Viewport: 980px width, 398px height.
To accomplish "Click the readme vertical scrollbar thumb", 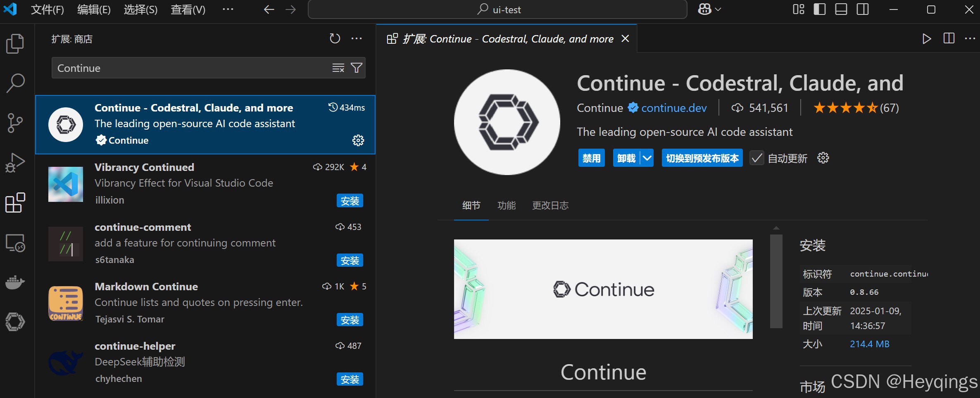I will point(776,281).
